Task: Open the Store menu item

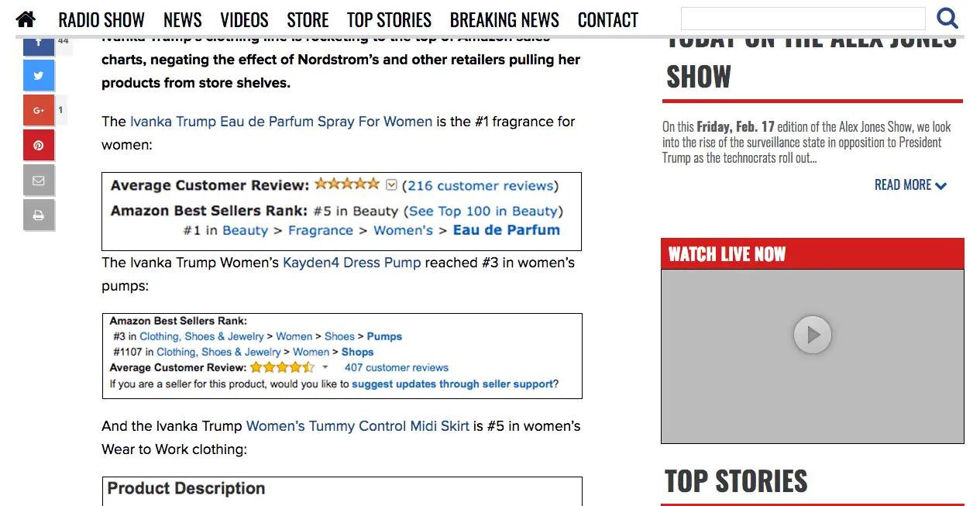Action: [x=308, y=20]
